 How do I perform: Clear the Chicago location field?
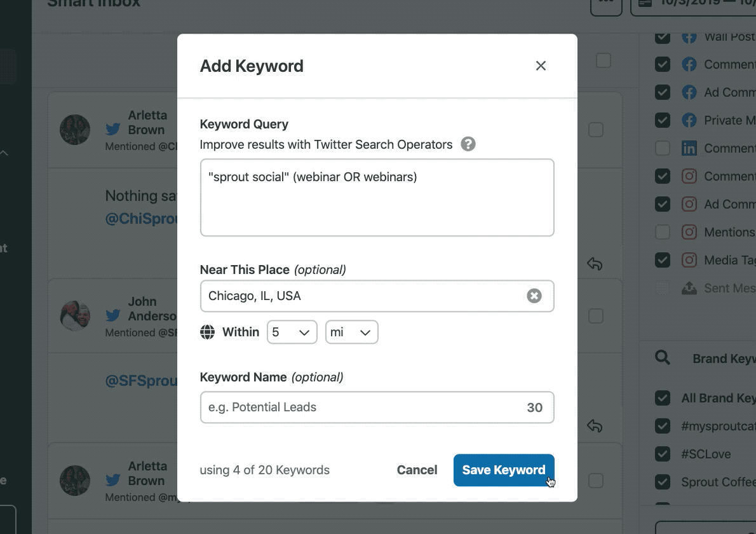click(534, 296)
